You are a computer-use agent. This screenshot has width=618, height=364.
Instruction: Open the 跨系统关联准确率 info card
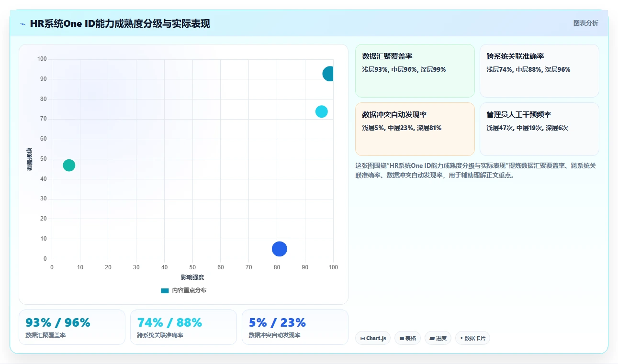click(x=539, y=71)
